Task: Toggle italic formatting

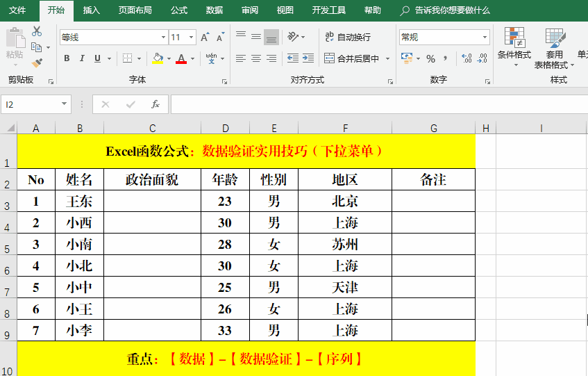Action: coord(82,58)
